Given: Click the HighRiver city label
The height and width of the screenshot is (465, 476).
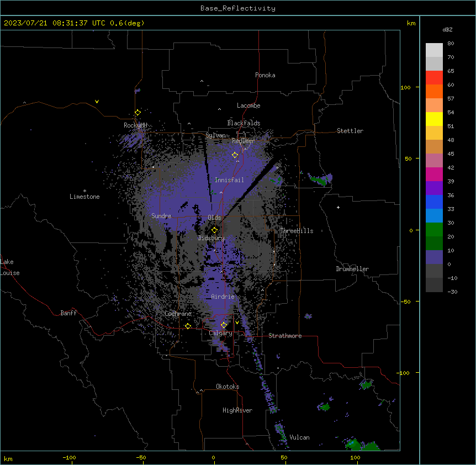Looking at the screenshot, I should tap(237, 410).
